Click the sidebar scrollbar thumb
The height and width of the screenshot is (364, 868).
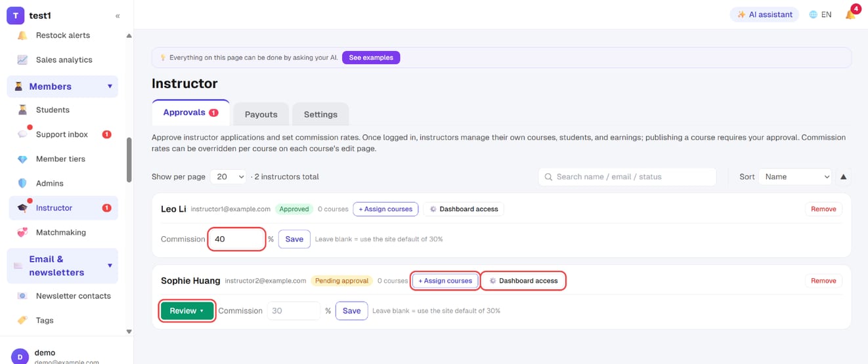[x=129, y=159]
